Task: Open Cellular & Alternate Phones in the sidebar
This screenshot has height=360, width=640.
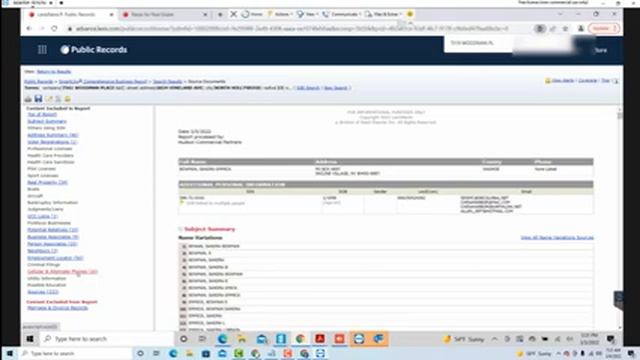Action: click(62, 271)
